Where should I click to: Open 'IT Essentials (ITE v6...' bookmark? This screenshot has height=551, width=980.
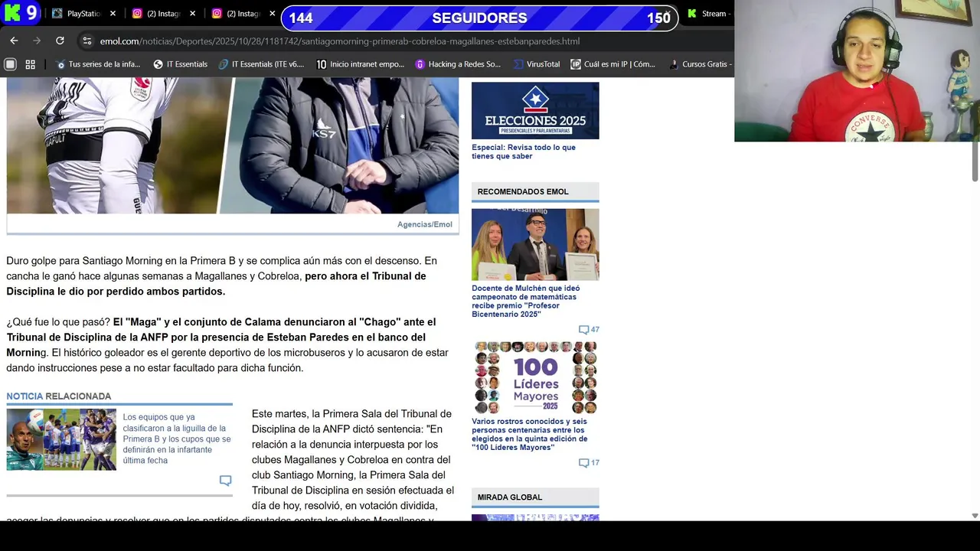[x=262, y=64]
